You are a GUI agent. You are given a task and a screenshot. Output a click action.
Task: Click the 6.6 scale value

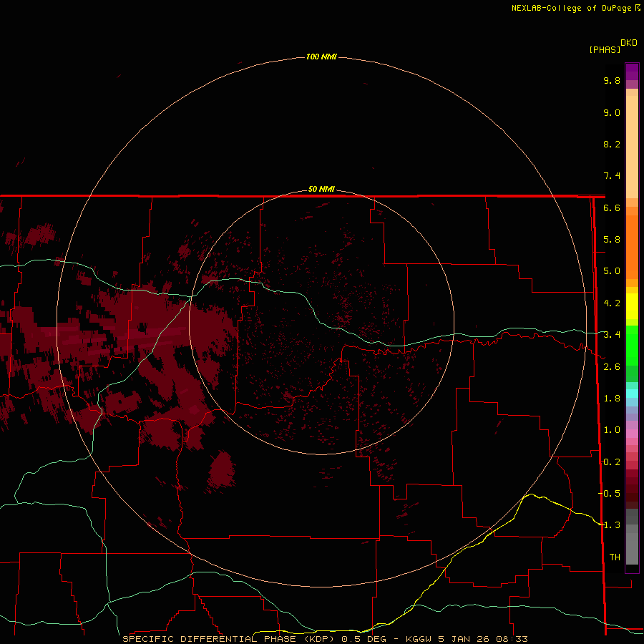tap(612, 208)
